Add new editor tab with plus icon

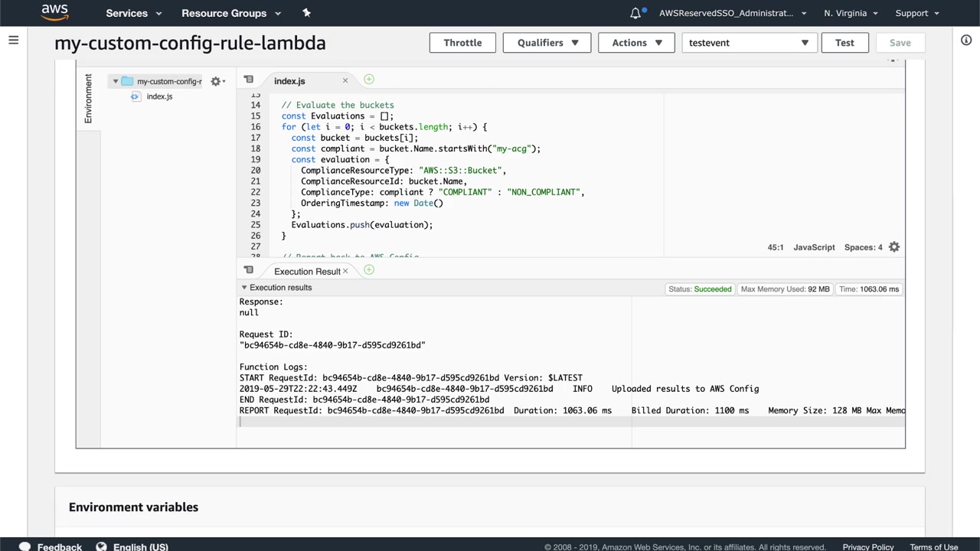pos(369,80)
